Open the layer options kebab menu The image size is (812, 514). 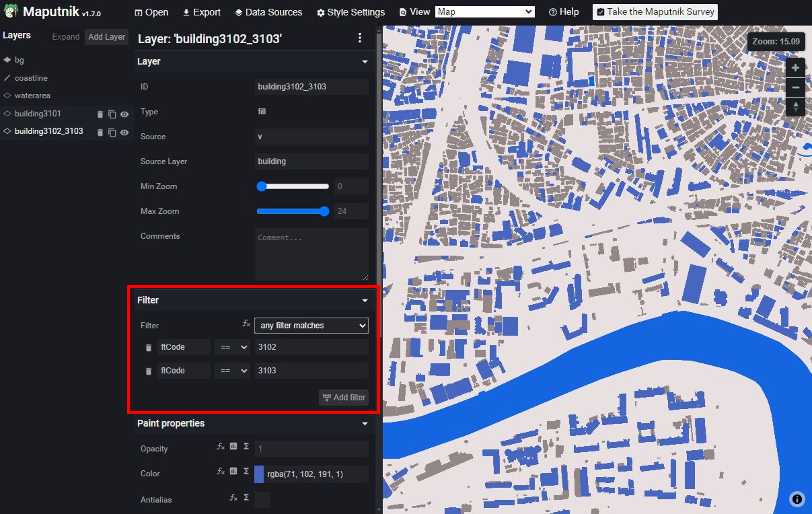(360, 38)
